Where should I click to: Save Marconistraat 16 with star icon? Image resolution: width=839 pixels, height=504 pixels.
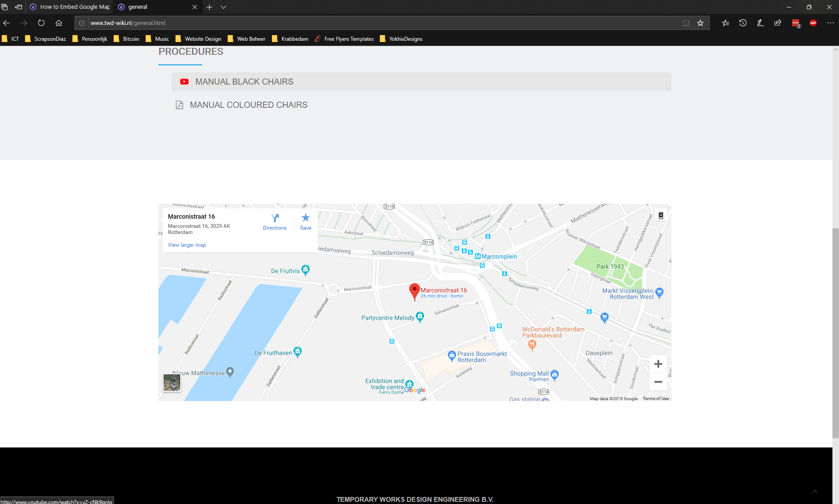(306, 218)
